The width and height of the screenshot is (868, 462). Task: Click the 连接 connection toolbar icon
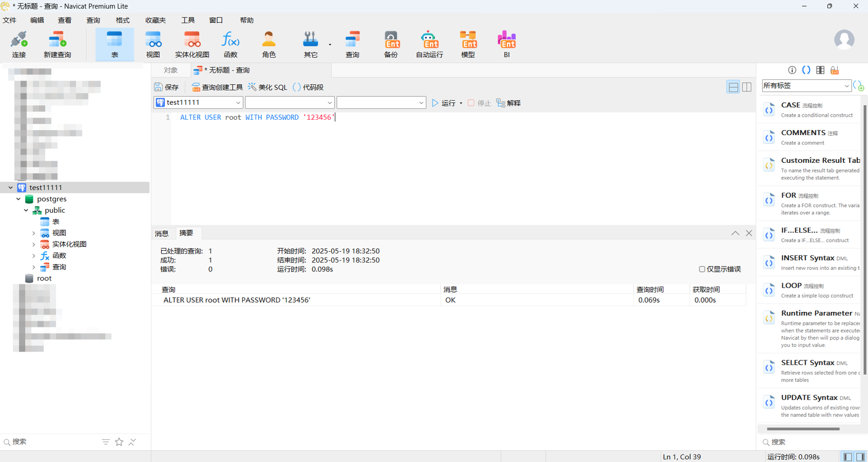(x=19, y=44)
